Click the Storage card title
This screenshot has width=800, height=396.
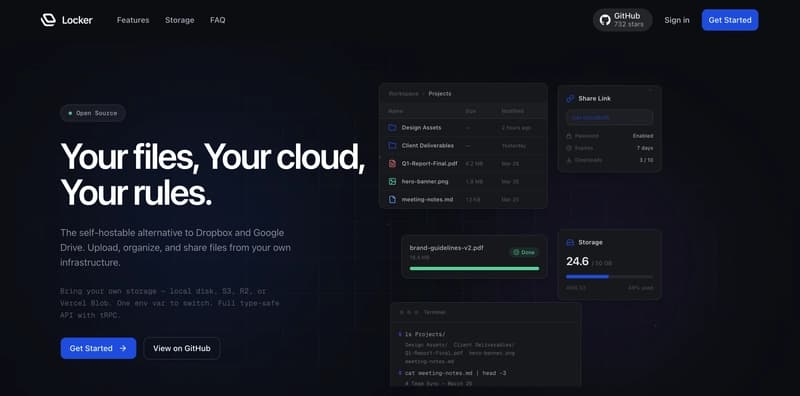[x=590, y=242]
